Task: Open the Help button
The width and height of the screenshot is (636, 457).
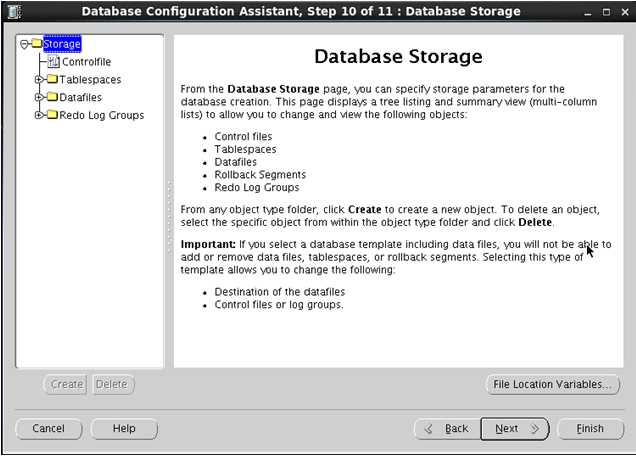Action: coord(124,429)
